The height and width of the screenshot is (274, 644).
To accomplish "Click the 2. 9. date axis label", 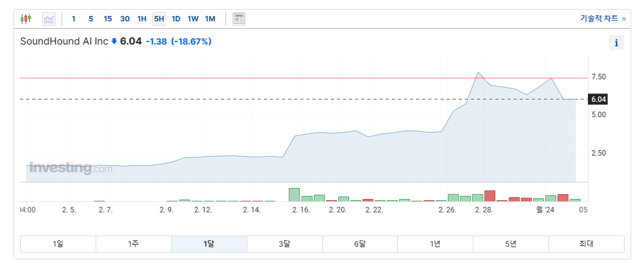I will [167, 210].
